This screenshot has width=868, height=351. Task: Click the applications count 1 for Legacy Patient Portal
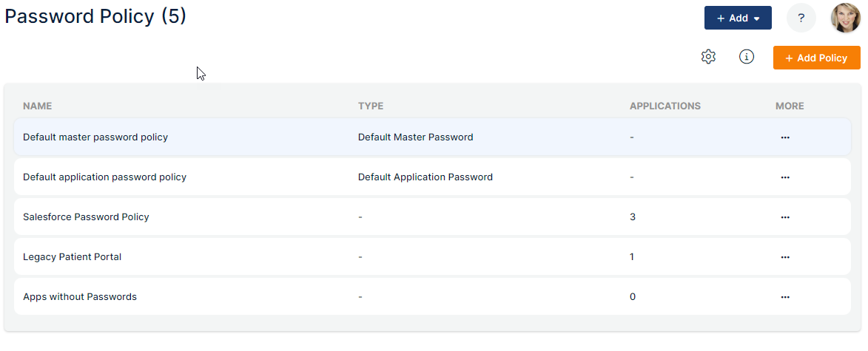click(x=632, y=256)
